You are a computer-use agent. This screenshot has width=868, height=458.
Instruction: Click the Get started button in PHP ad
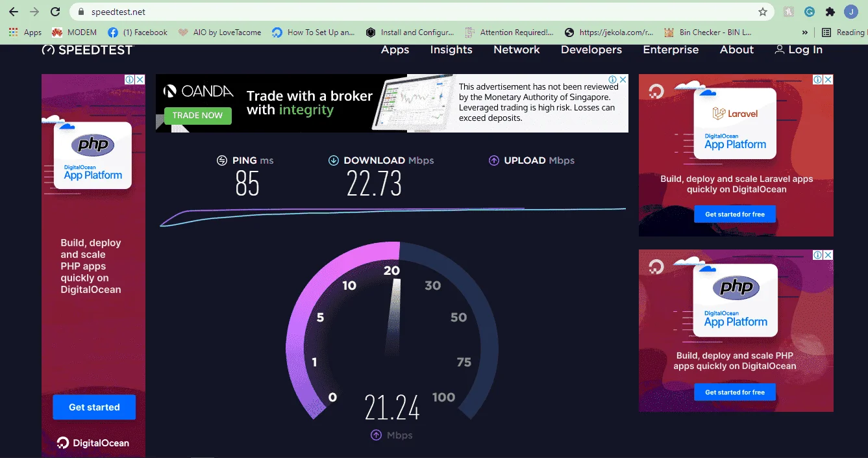coord(94,407)
